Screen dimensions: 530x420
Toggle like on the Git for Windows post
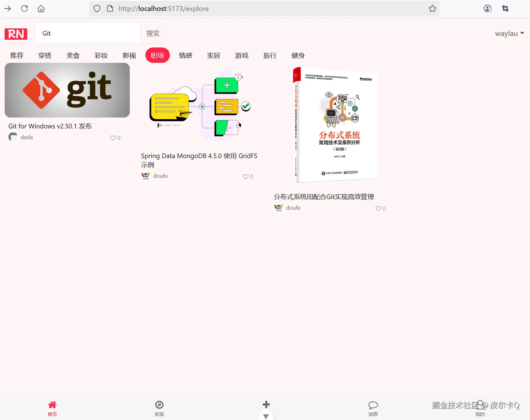coord(113,138)
